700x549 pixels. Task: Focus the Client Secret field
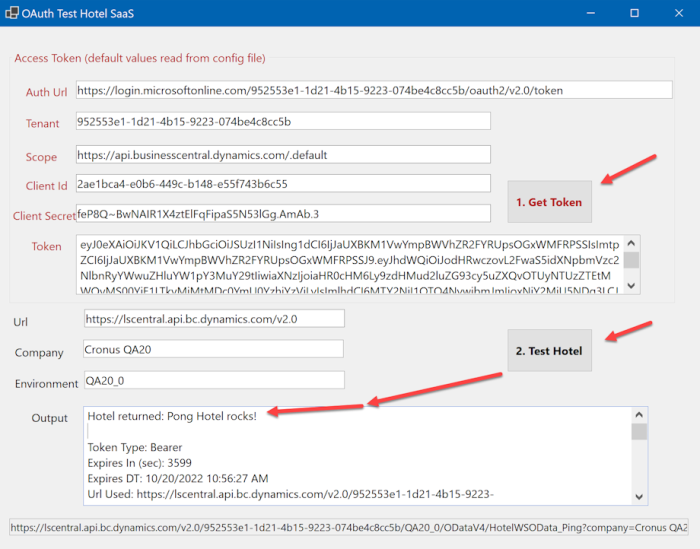[x=283, y=214]
